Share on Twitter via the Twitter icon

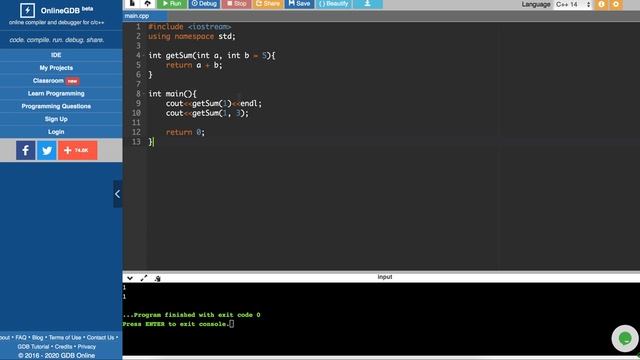point(47,150)
